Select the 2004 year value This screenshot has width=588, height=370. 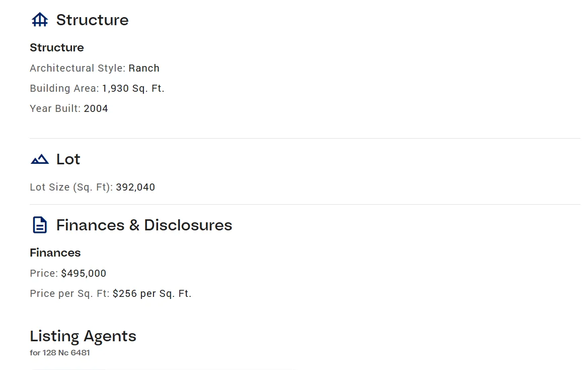pyautogui.click(x=96, y=108)
